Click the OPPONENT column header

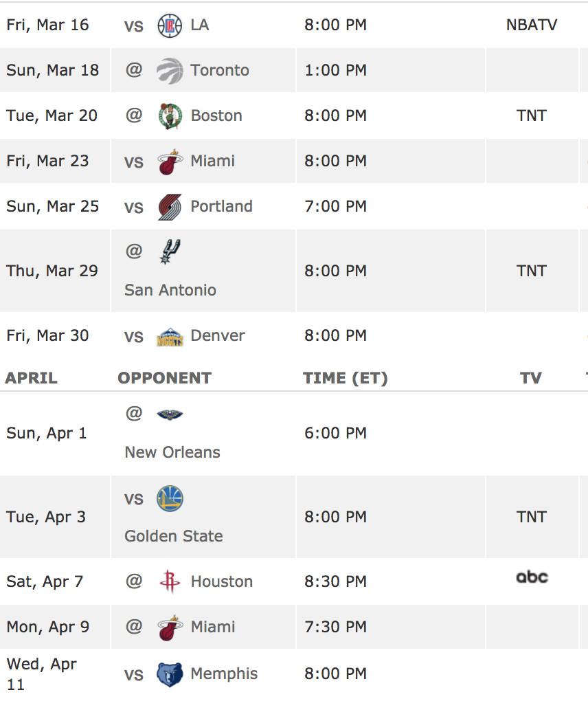coord(164,378)
